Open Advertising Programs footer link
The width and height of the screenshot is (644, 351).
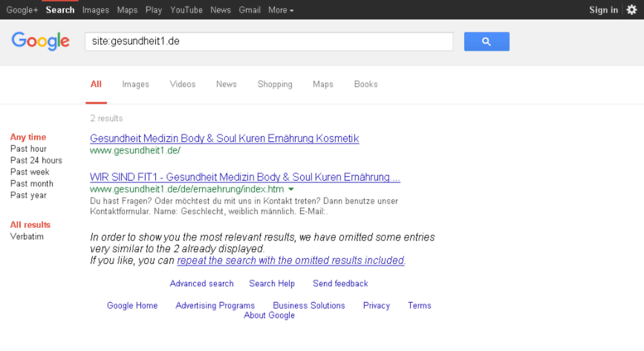pyautogui.click(x=215, y=306)
